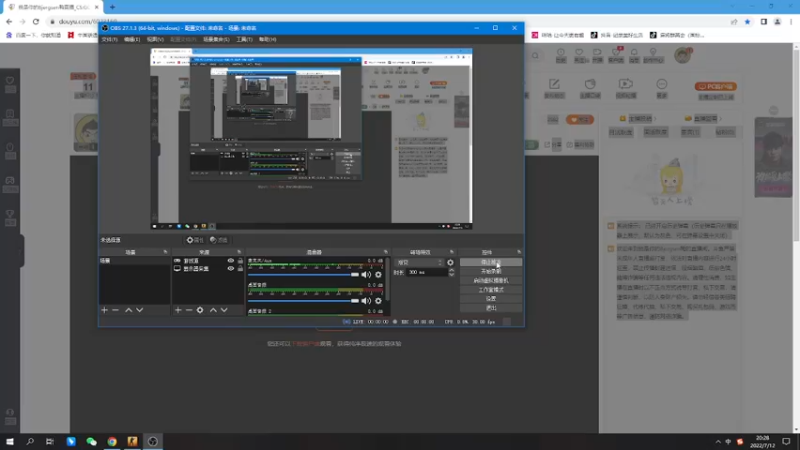This screenshot has width=800, height=450.
Task: Move the source down in the Sources panel
Action: (224, 310)
